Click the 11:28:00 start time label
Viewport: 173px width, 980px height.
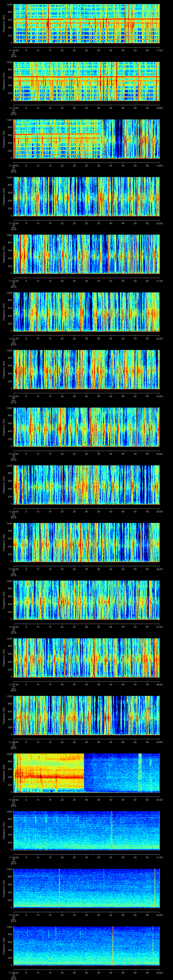14,742
